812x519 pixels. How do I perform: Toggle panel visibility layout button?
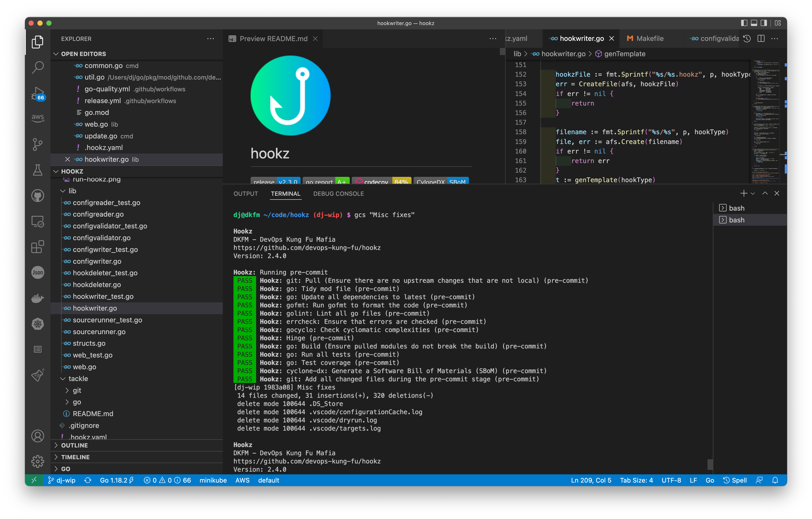[x=754, y=23]
